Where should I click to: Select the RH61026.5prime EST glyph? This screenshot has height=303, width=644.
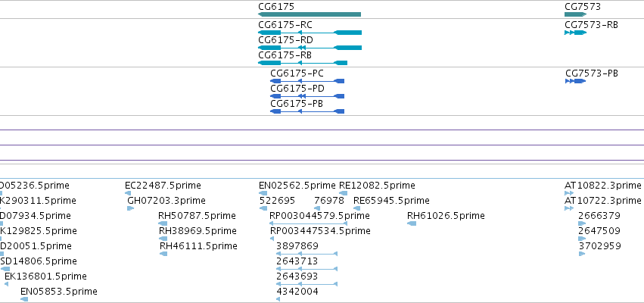(412, 223)
